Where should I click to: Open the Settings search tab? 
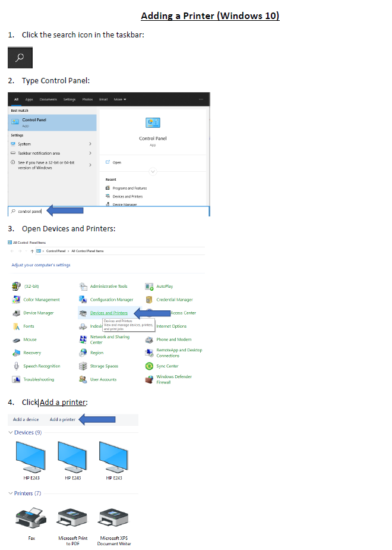click(x=69, y=99)
